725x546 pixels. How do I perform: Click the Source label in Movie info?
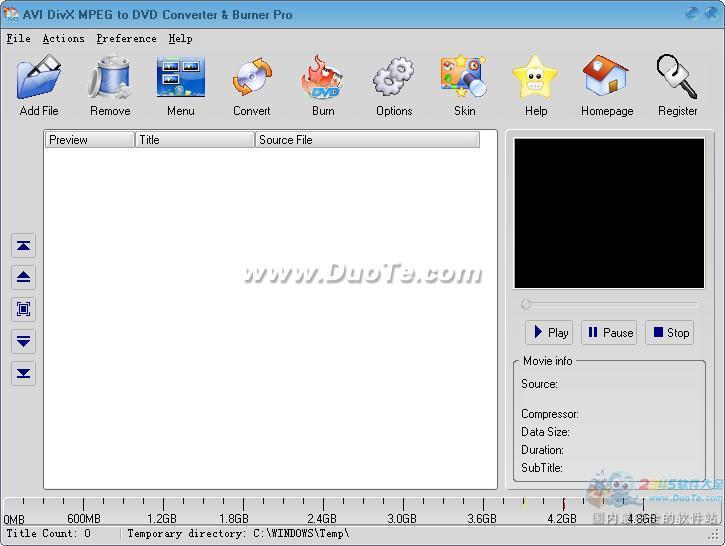click(539, 384)
